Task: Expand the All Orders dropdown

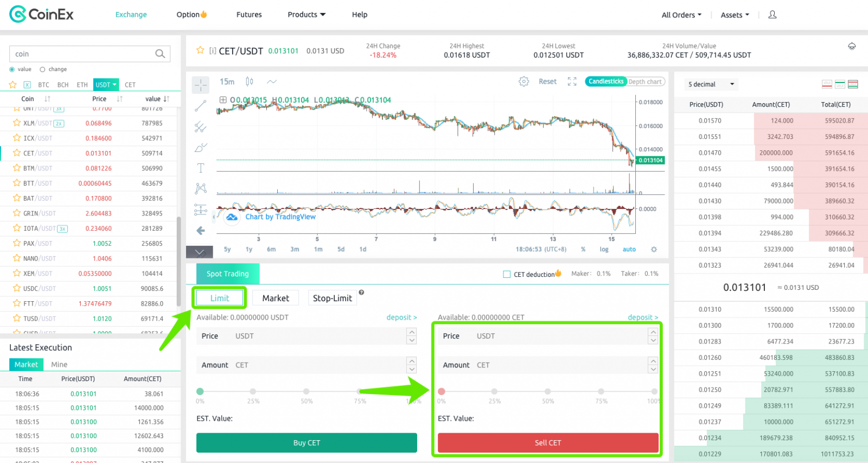Action: 681,15
